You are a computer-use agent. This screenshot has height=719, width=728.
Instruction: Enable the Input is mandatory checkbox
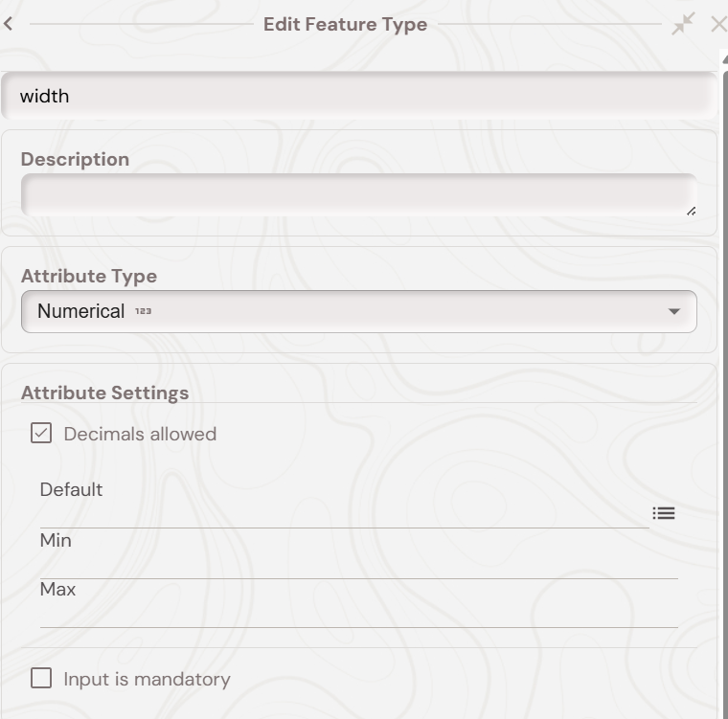[41, 679]
